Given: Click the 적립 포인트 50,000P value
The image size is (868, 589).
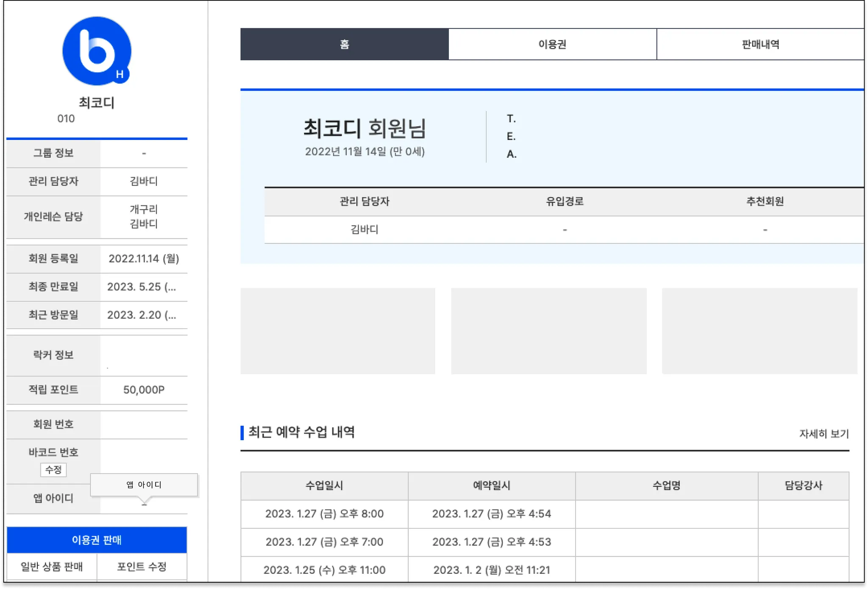Looking at the screenshot, I should (x=144, y=390).
